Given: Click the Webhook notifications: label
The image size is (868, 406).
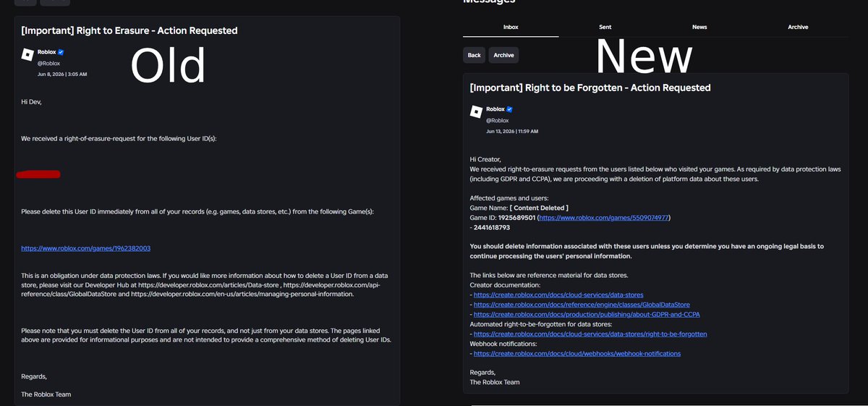Looking at the screenshot, I should click(504, 344).
